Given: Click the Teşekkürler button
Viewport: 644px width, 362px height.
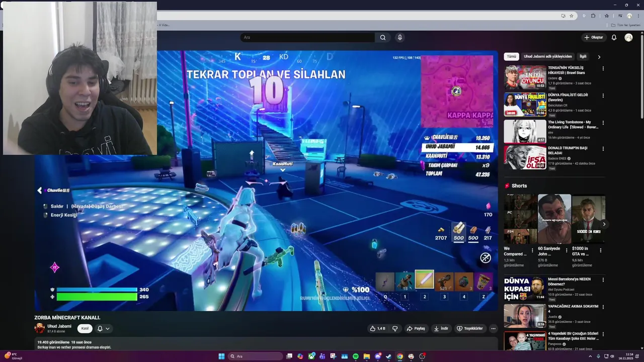Looking at the screenshot, I should pyautogui.click(x=470, y=328).
